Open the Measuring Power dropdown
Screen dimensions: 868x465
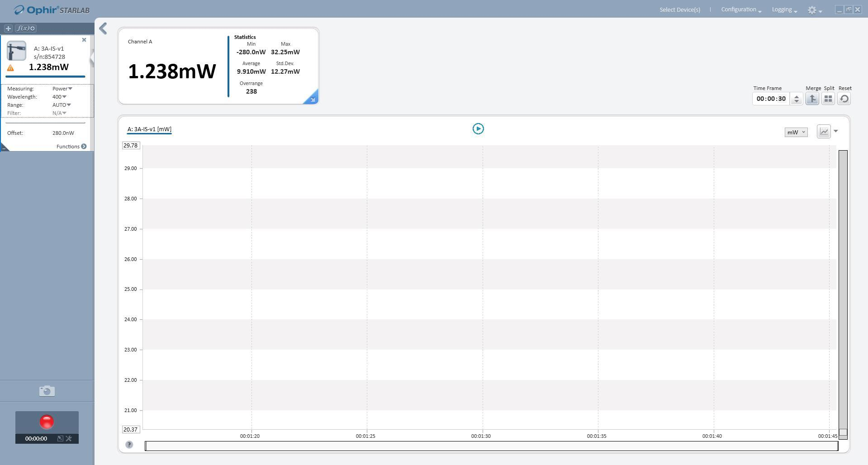tap(62, 89)
